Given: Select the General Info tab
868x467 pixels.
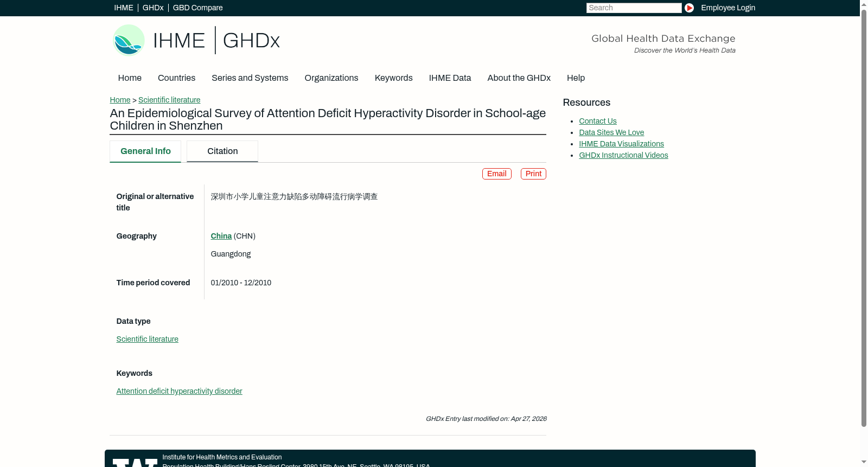Looking at the screenshot, I should (x=145, y=151).
